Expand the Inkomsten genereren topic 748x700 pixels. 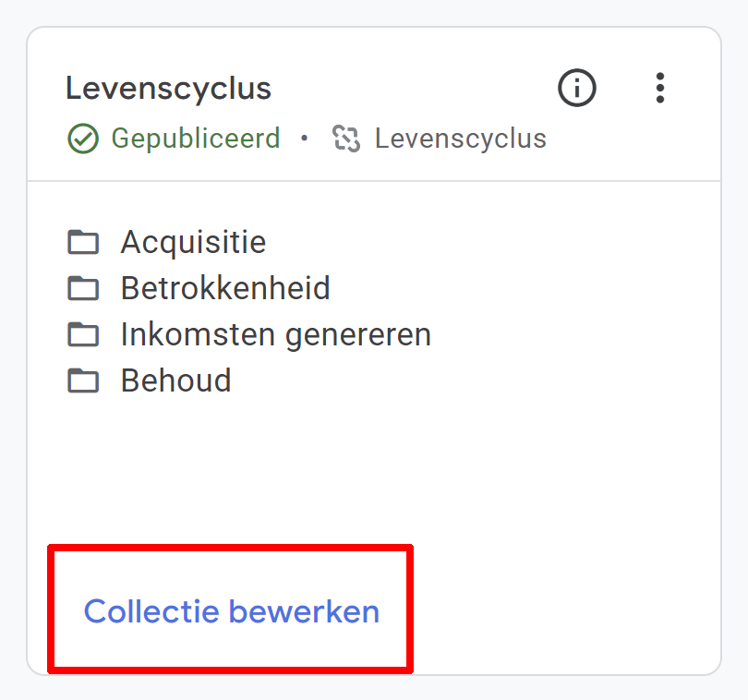click(x=275, y=334)
